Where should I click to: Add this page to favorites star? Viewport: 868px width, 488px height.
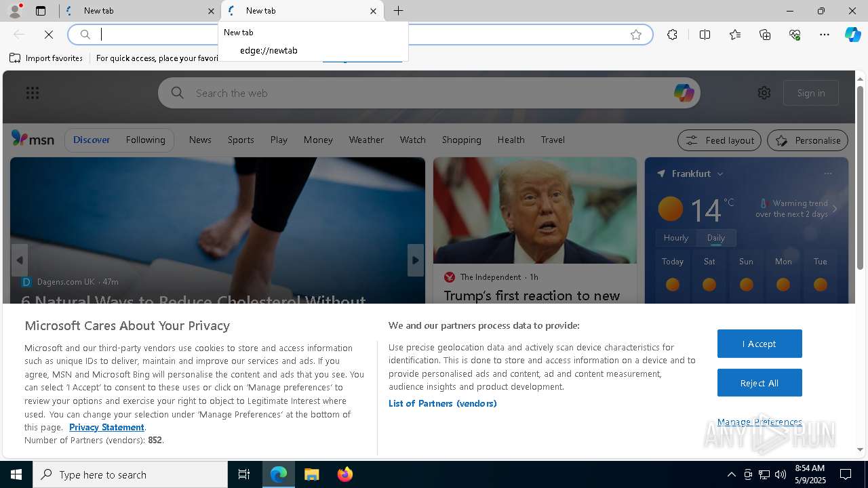[636, 35]
